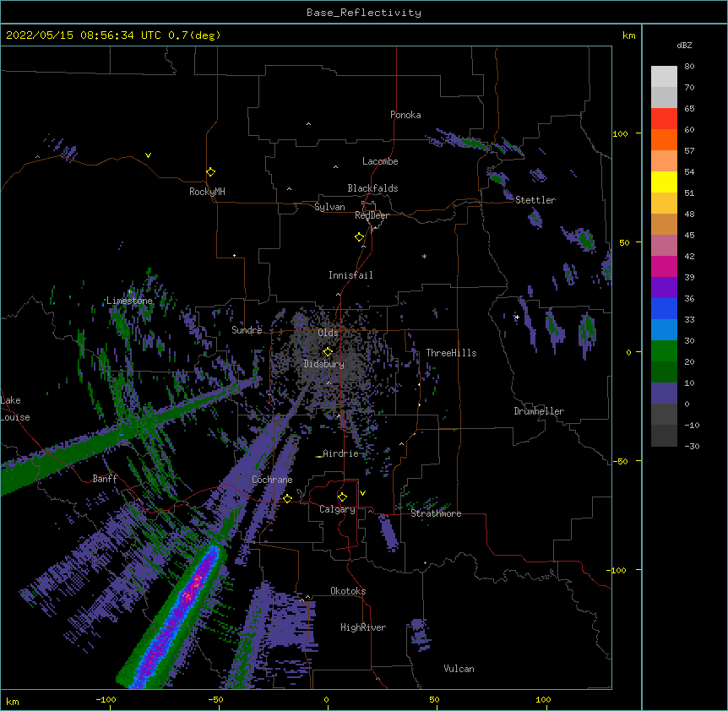Viewport: 728px width, 711px height.
Task: Select the RedDeer city label
Action: 372,215
